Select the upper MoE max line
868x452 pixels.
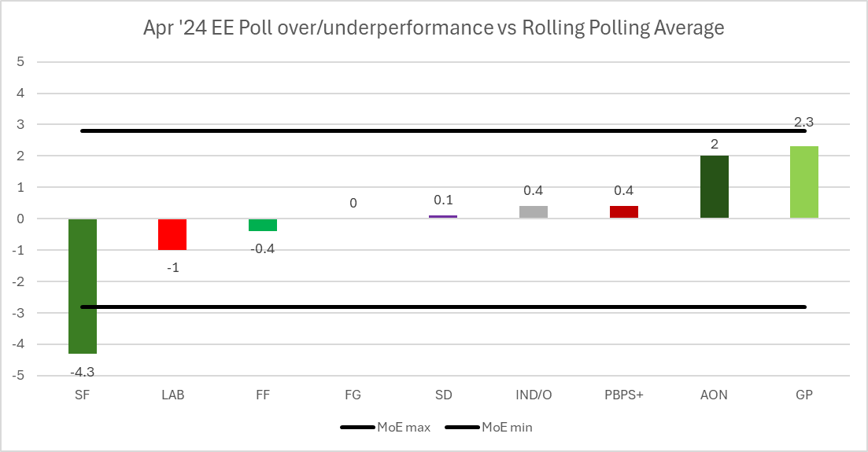click(354, 130)
